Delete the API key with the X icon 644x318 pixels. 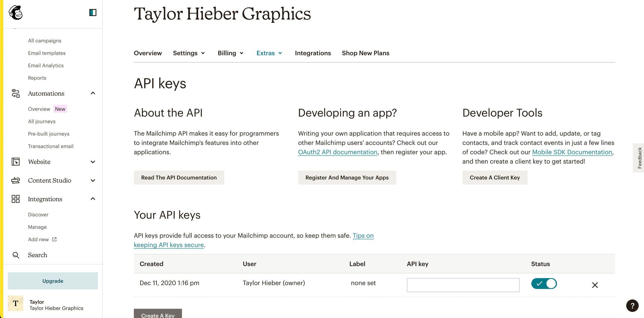point(595,285)
